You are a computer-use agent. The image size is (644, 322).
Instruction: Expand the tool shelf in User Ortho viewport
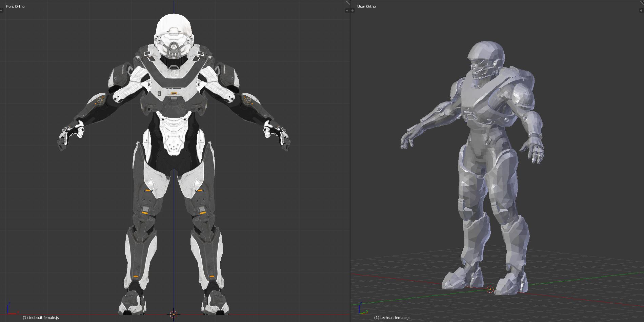[353, 11]
